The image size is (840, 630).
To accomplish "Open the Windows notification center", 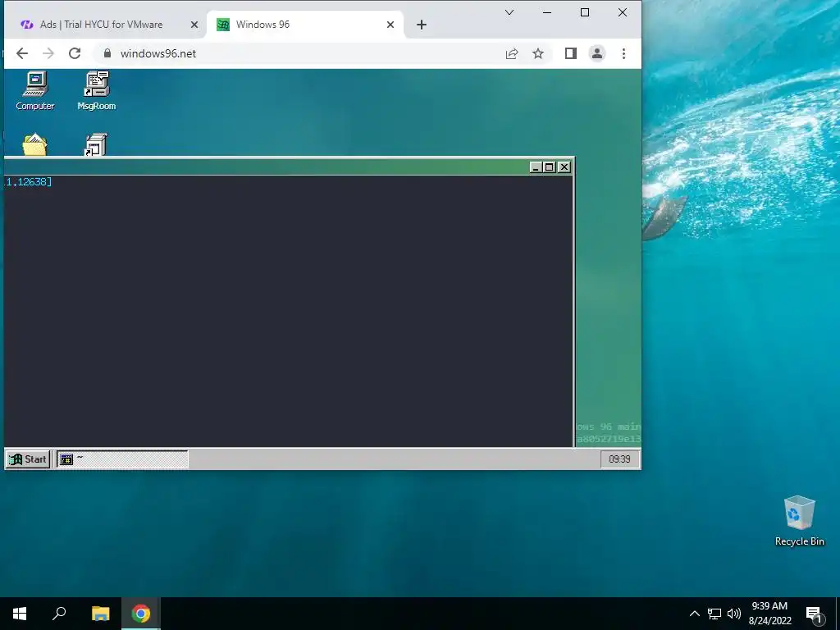I will [x=814, y=614].
